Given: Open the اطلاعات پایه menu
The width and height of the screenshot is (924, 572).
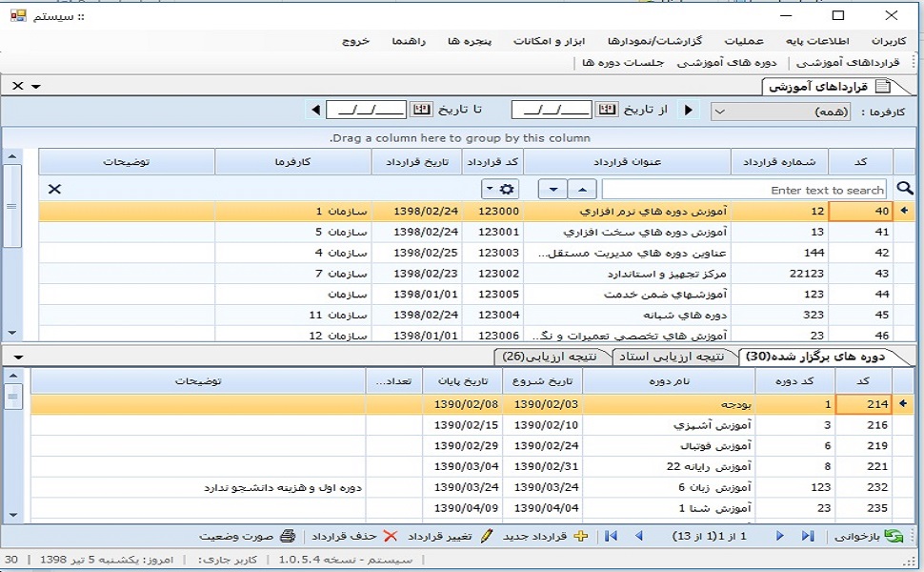Looking at the screenshot, I should tap(817, 41).
